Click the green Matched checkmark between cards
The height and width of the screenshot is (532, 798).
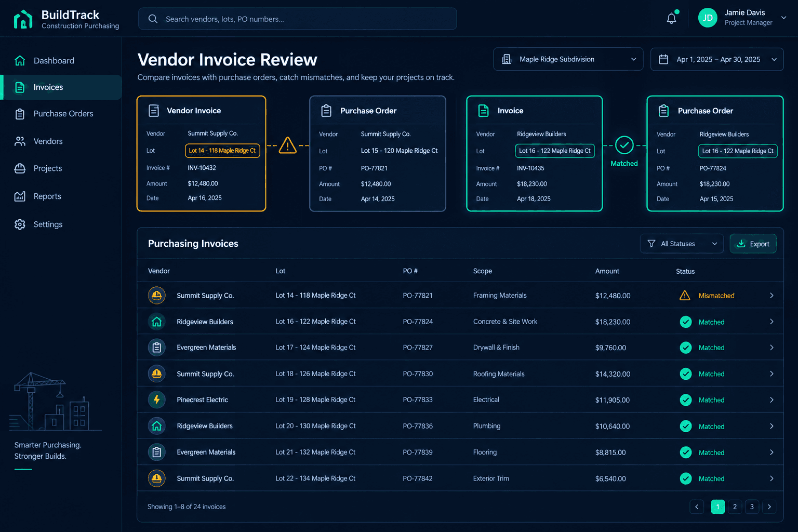tap(624, 145)
